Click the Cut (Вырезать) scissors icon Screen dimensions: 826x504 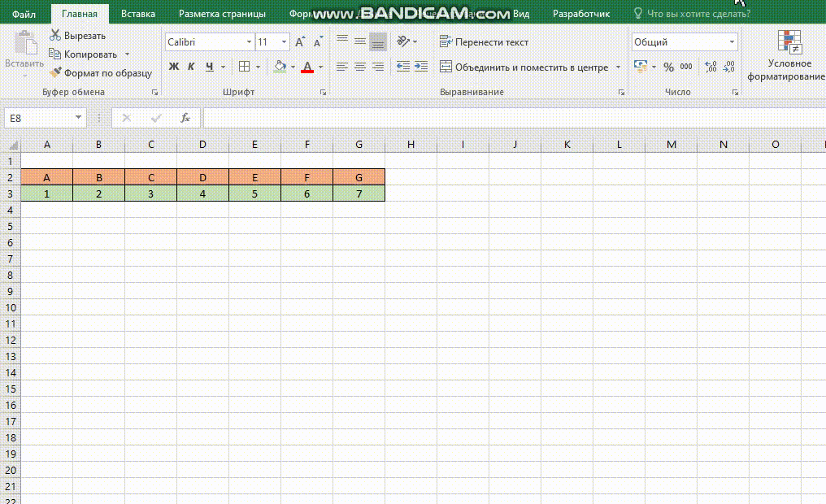click(54, 35)
